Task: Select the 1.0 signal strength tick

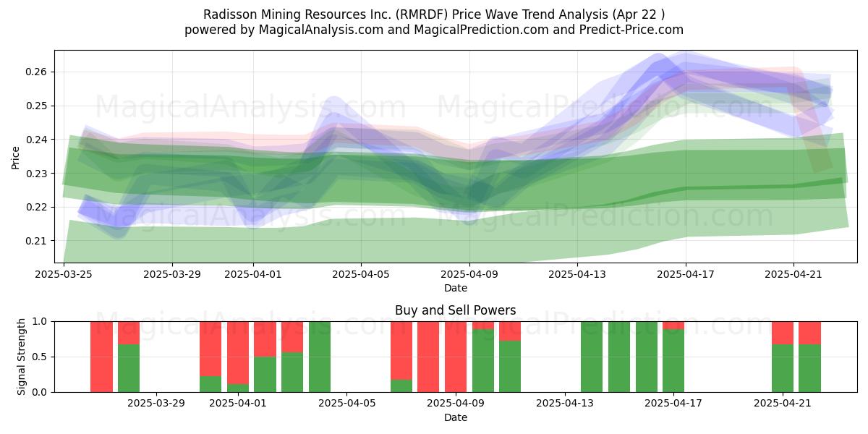Action: point(40,321)
